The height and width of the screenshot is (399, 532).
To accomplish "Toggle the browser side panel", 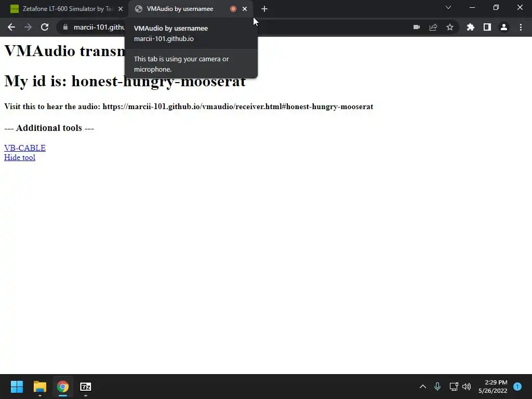I will (487, 27).
